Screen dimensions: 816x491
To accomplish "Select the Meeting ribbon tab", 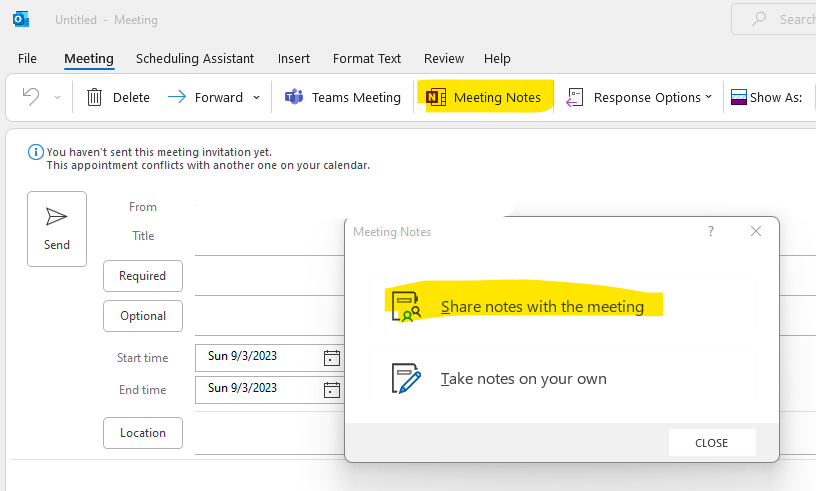I will [x=89, y=58].
